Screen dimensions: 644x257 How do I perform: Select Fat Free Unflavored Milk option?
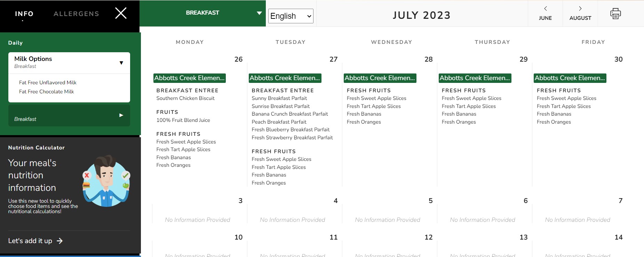47,83
